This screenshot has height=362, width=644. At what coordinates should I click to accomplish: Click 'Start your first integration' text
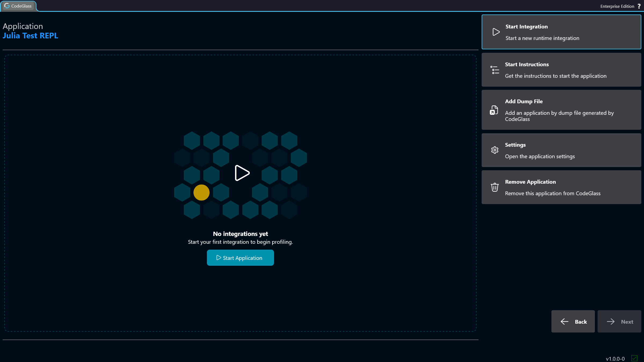(x=240, y=242)
